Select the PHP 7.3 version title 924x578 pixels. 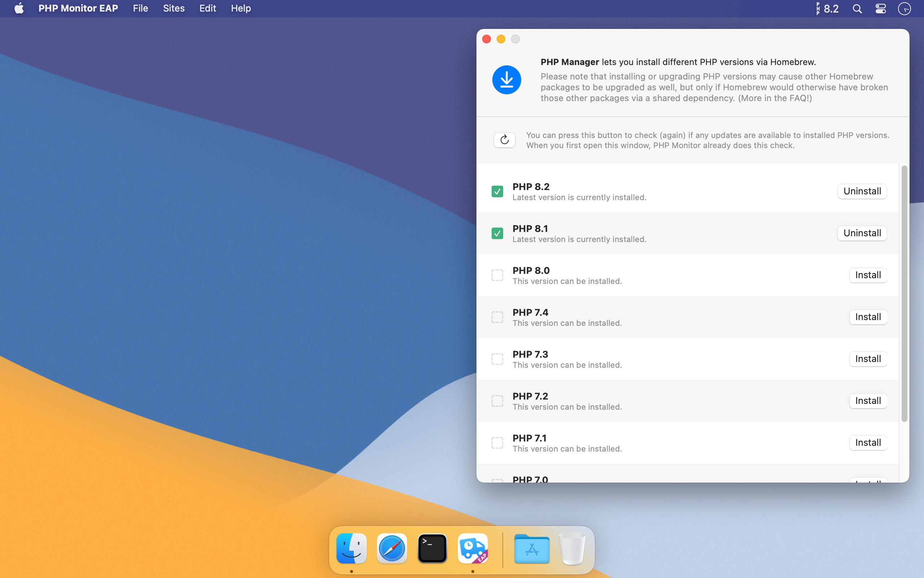tap(530, 354)
